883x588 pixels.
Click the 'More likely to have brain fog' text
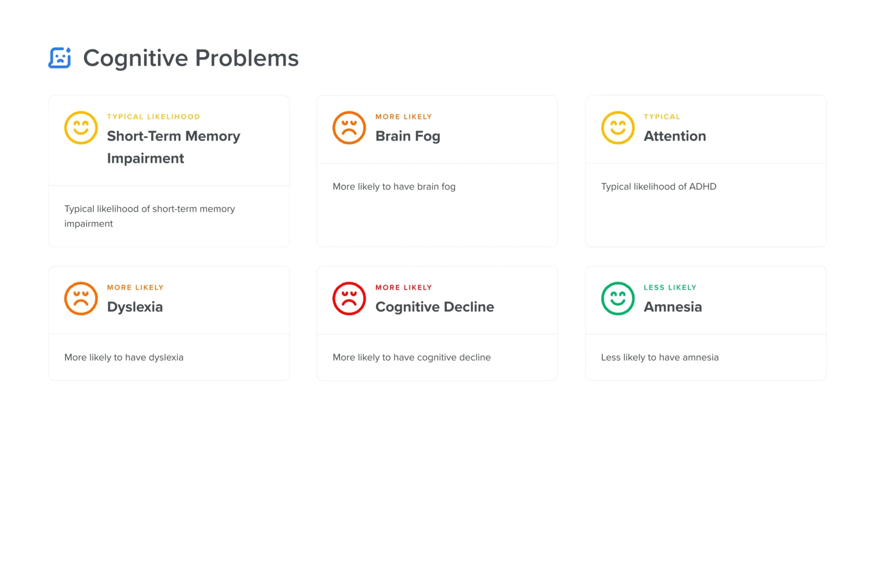coord(394,186)
